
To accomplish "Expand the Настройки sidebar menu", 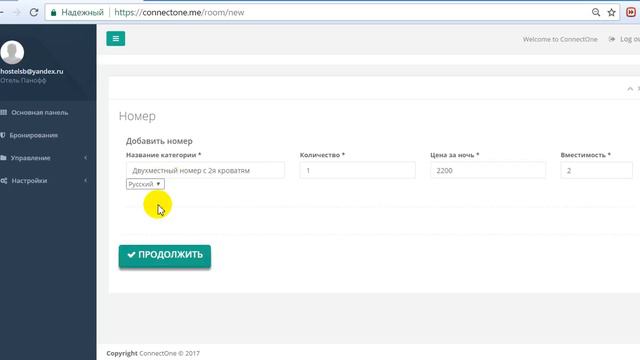I will [29, 180].
